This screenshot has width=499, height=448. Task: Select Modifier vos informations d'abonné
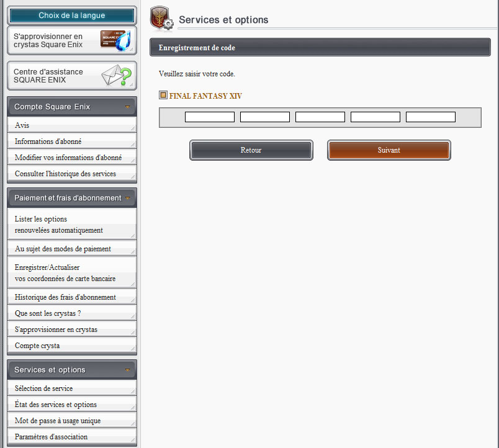[x=72, y=158]
